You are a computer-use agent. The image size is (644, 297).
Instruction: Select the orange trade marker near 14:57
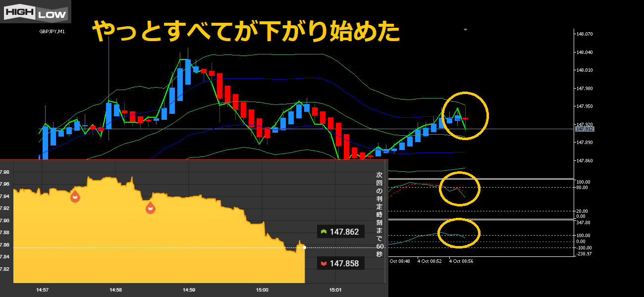75,196
